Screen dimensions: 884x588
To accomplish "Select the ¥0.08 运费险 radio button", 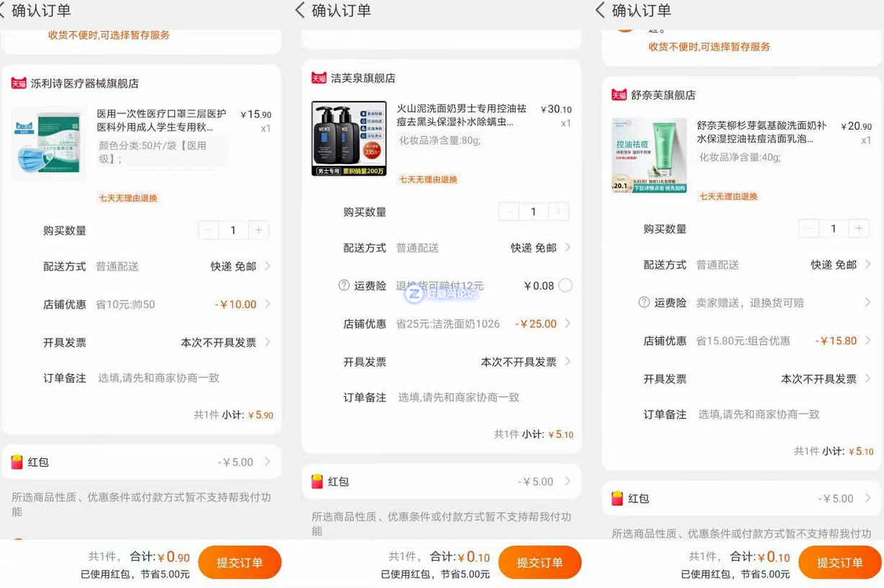I will pyautogui.click(x=565, y=285).
